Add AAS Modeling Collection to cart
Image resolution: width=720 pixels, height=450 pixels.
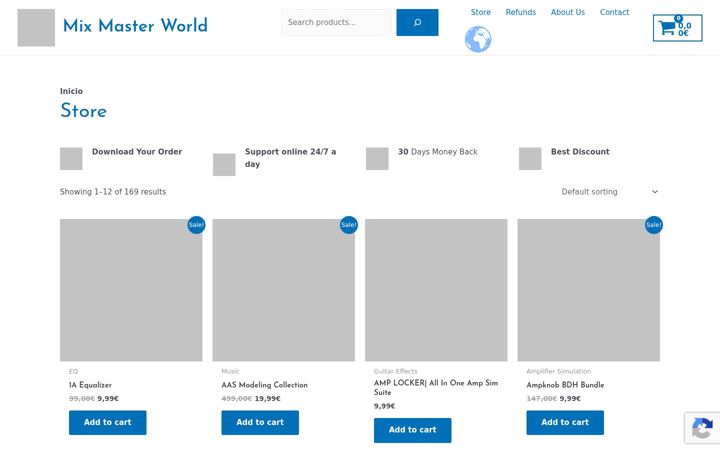tap(260, 422)
